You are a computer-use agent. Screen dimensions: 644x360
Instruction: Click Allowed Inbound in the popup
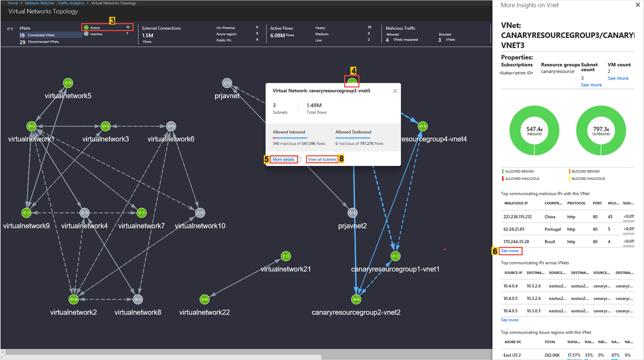click(289, 132)
